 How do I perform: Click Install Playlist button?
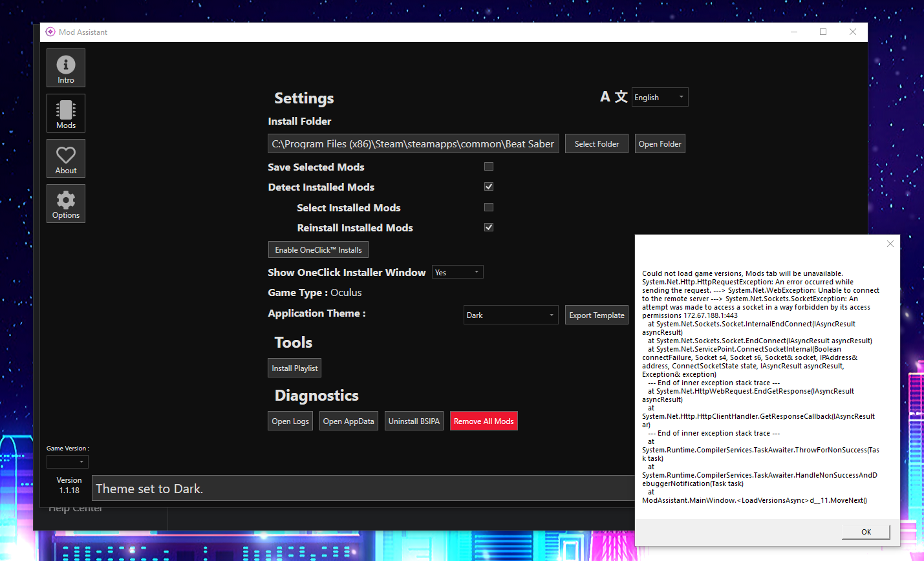(295, 368)
